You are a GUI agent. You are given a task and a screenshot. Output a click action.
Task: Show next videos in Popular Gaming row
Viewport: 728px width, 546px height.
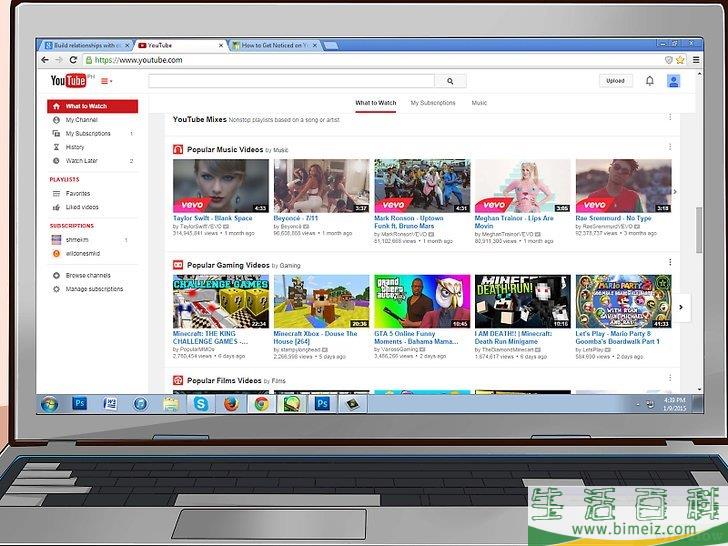(681, 307)
